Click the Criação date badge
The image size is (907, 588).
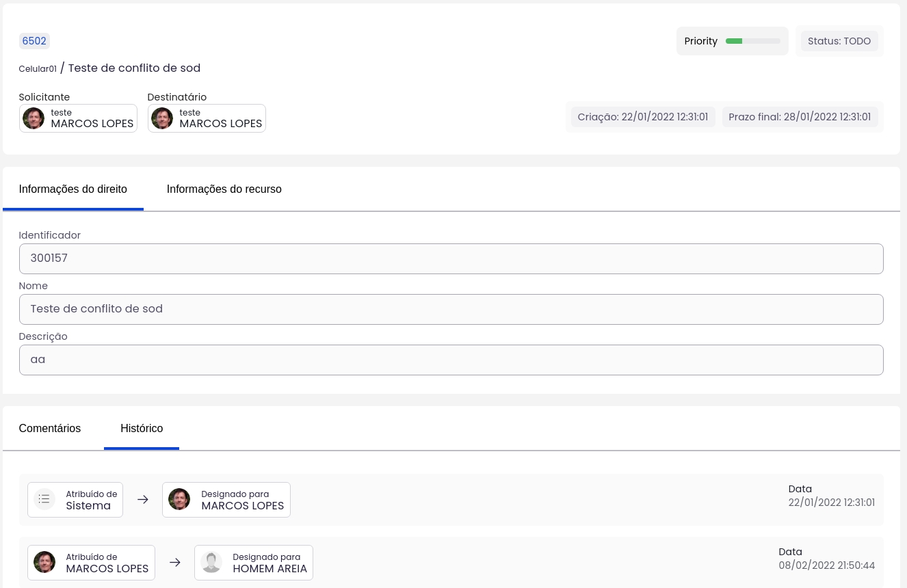click(642, 117)
